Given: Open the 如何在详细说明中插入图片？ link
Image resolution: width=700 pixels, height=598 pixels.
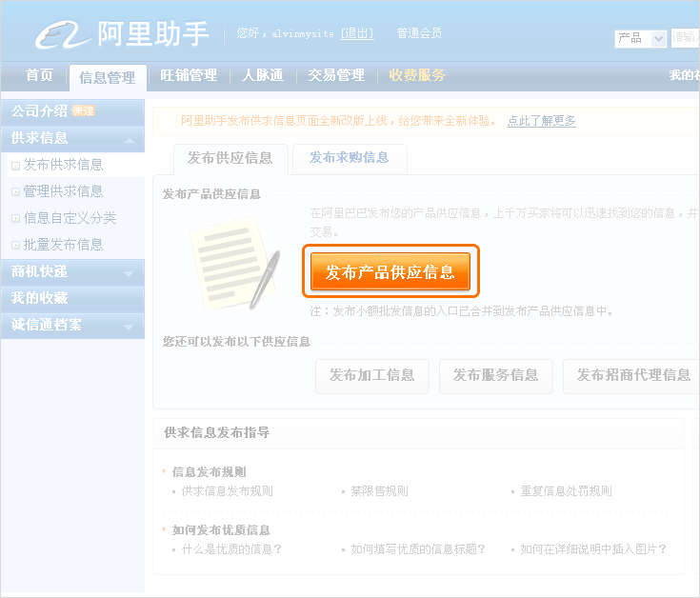Looking at the screenshot, I should 593,549.
